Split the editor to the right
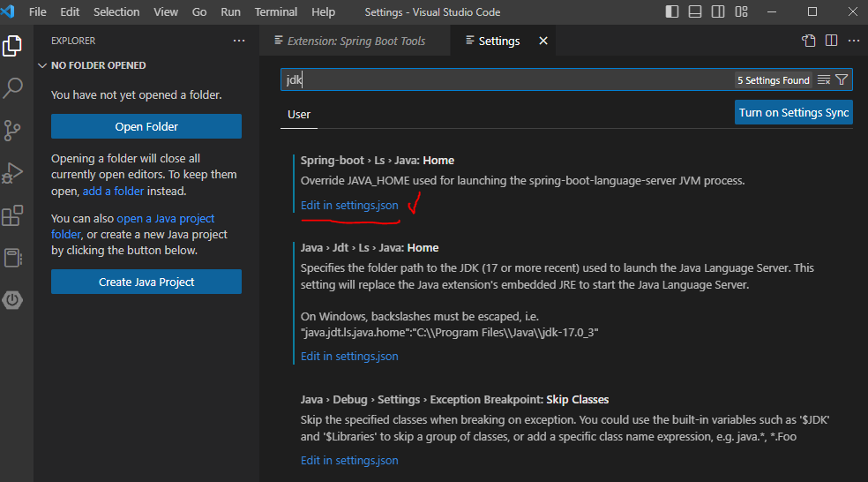Screen dimensions: 868x482 pos(831,41)
